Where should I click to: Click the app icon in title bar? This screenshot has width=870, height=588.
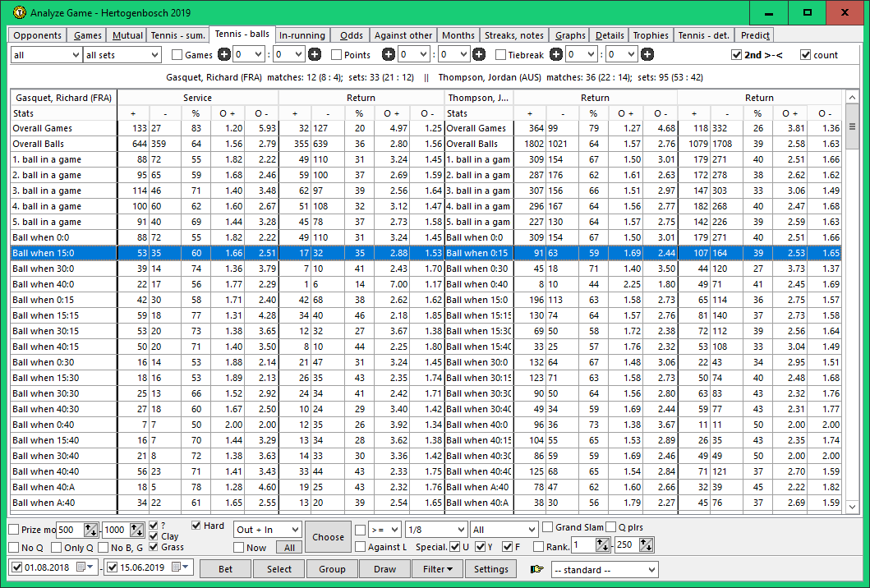(x=19, y=12)
